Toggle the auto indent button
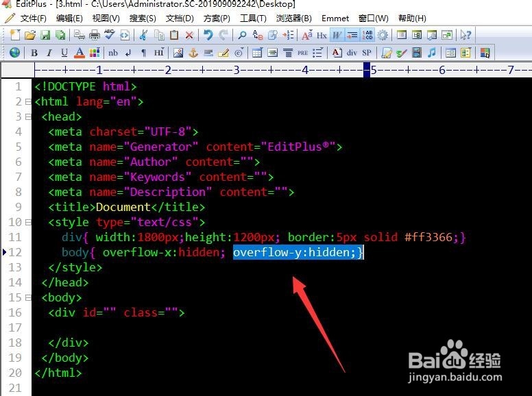The image size is (532, 396). coord(352,35)
